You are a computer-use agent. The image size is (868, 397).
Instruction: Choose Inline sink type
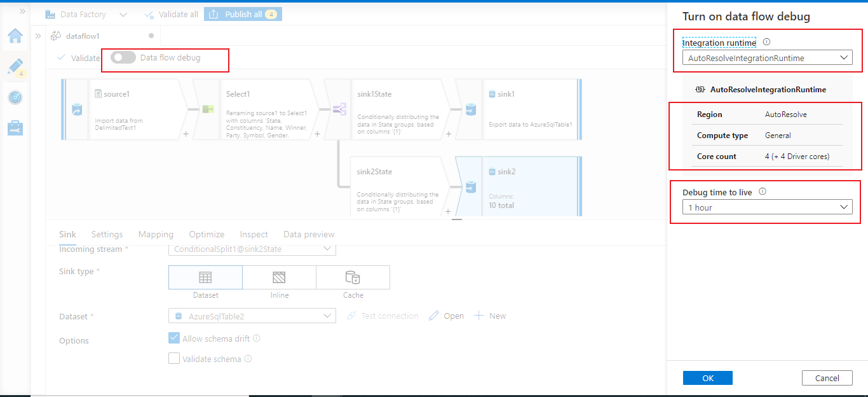[x=279, y=277]
